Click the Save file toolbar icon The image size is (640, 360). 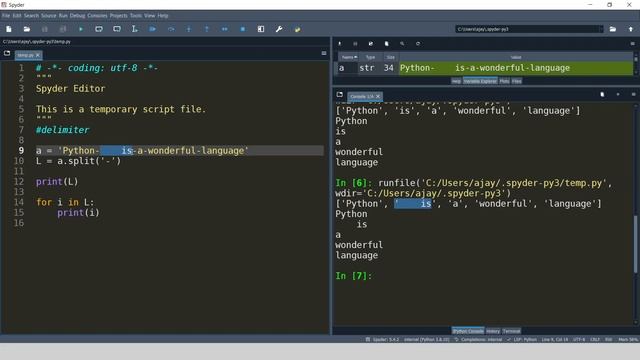44,29
